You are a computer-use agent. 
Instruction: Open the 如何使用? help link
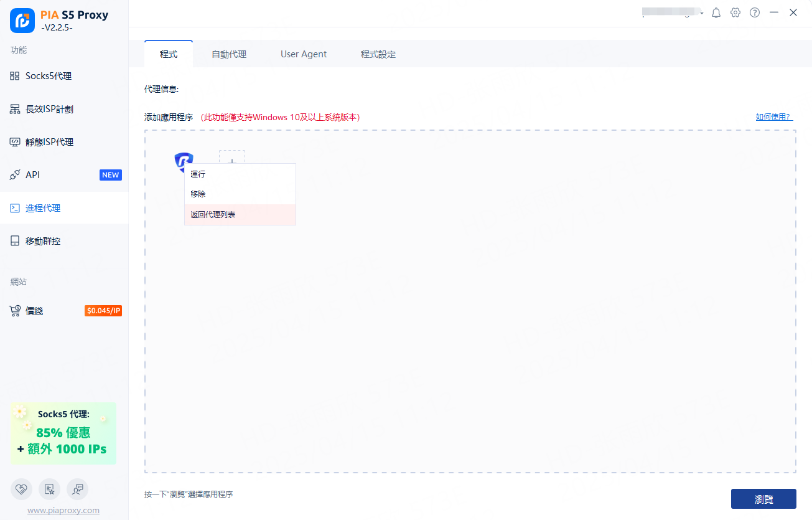(x=774, y=117)
